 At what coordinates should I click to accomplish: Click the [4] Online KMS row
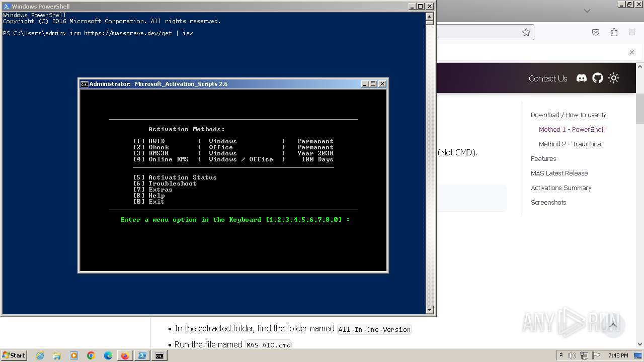point(233,159)
